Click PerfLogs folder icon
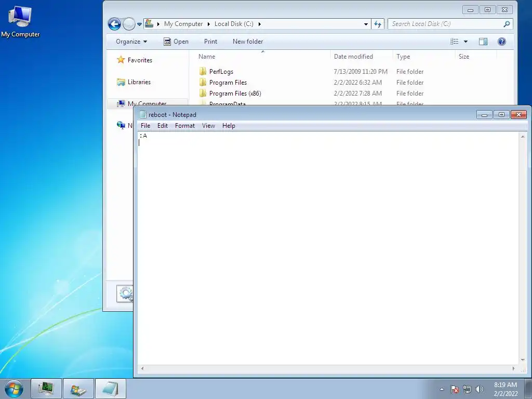 203,71
